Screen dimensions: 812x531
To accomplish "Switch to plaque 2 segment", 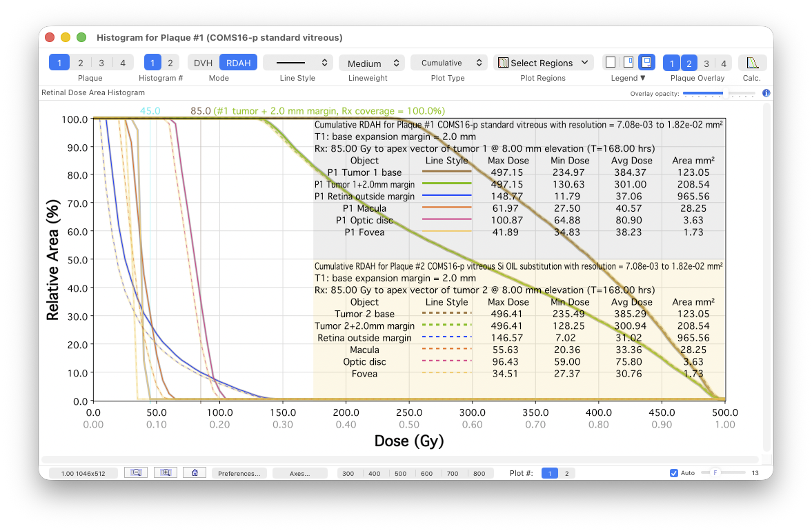I will [81, 63].
